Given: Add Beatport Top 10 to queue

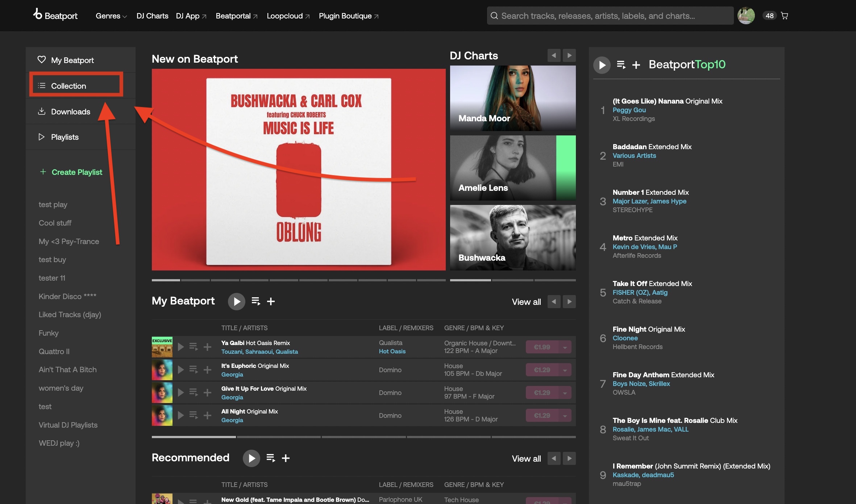Looking at the screenshot, I should [x=621, y=65].
